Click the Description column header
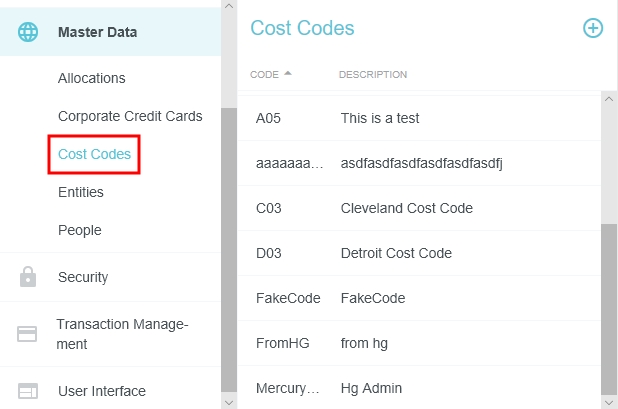 coord(373,74)
